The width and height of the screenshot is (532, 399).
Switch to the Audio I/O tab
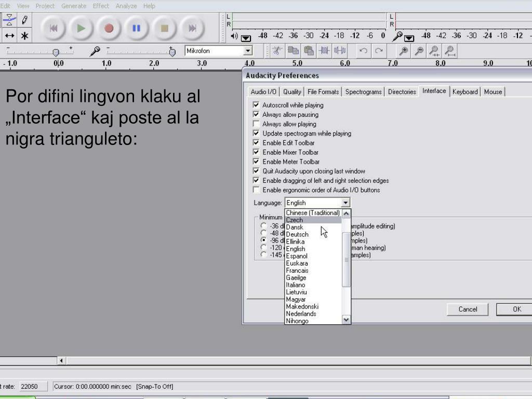point(263,91)
